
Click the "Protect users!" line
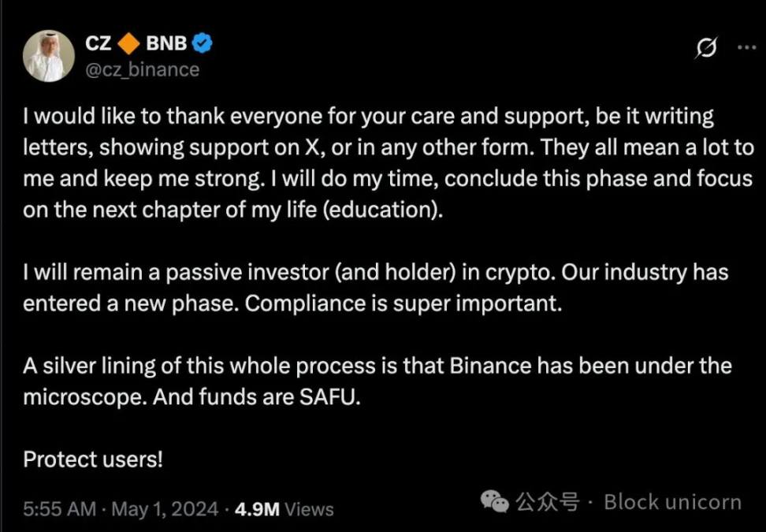pos(93,459)
